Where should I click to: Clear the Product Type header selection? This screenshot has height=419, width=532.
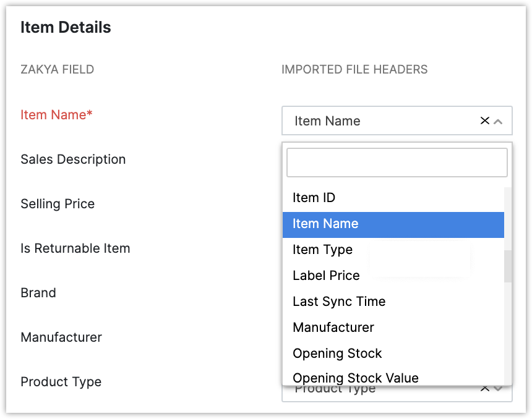pos(485,389)
